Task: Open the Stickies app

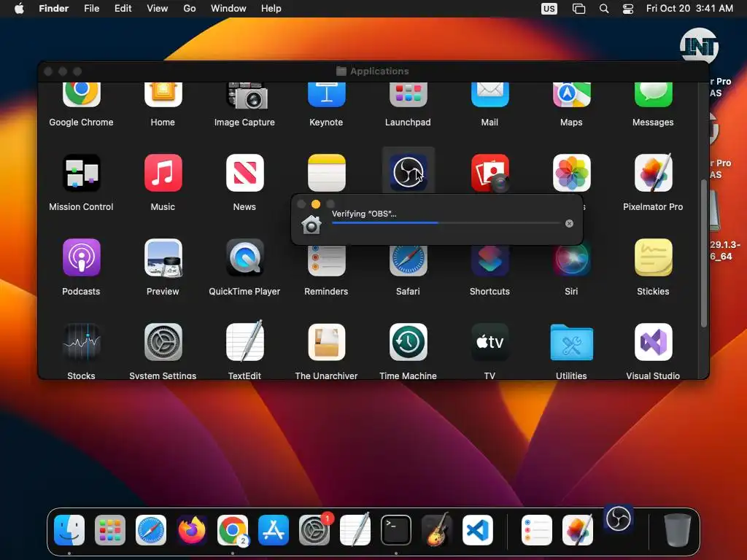Action: click(x=653, y=257)
